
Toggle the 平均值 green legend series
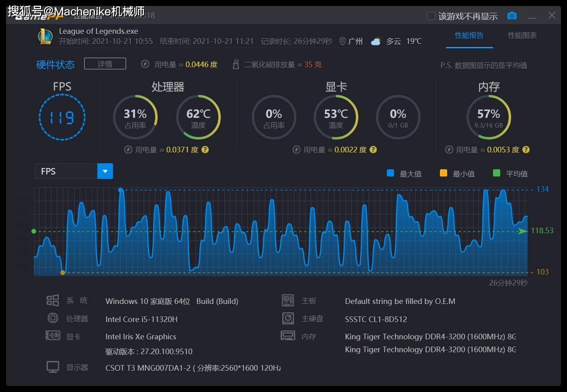[497, 173]
